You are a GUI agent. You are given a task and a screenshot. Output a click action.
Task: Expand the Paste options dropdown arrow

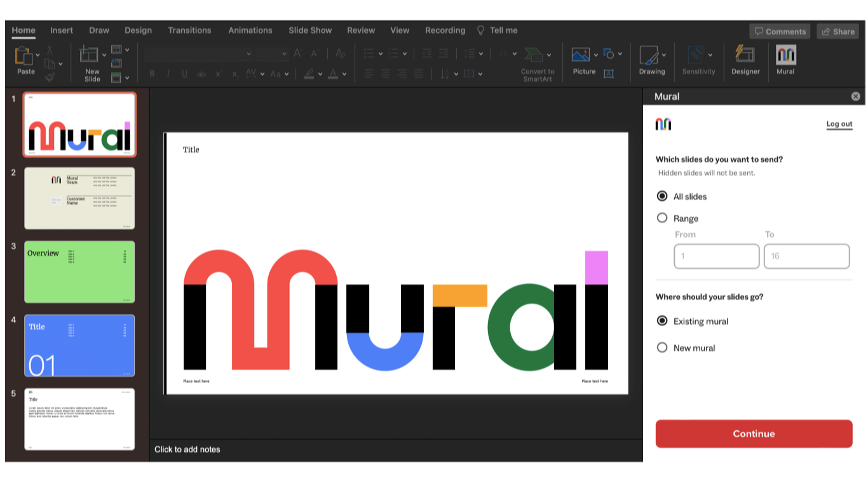tap(37, 55)
